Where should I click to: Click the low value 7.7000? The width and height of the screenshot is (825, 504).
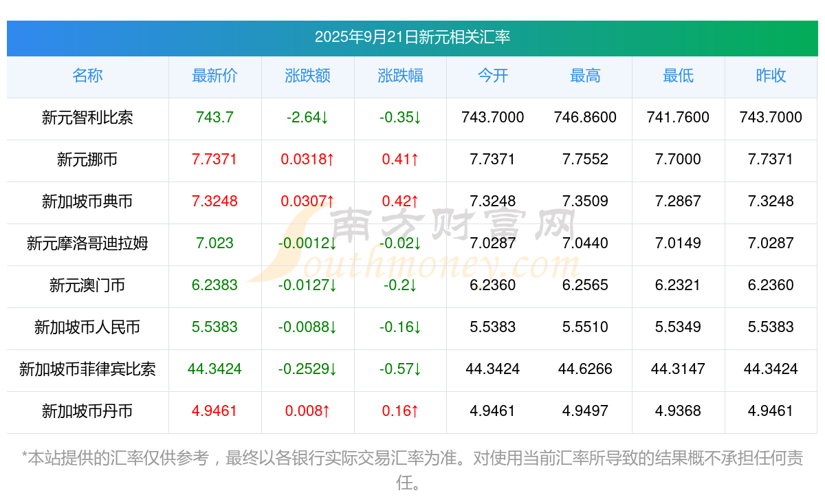[678, 160]
